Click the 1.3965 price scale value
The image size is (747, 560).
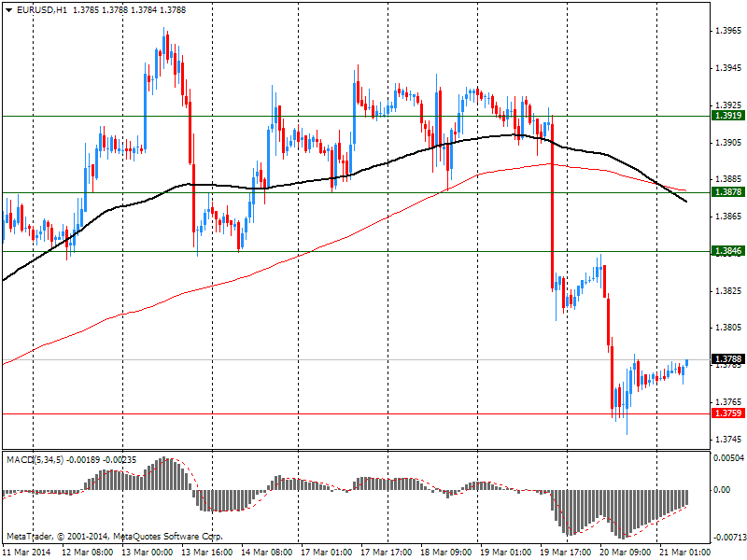pyautogui.click(x=727, y=32)
